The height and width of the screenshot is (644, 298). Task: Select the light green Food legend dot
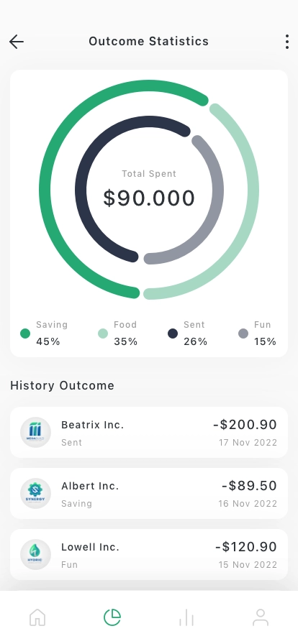pos(103,333)
